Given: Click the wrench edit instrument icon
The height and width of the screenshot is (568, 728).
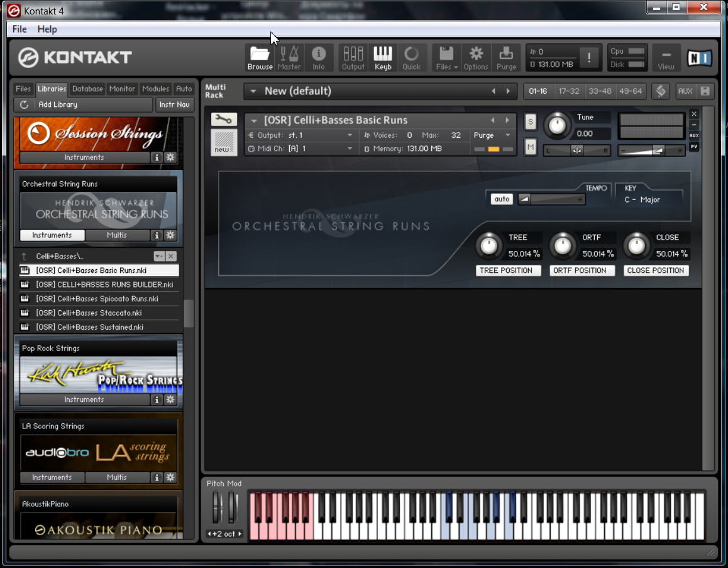Looking at the screenshot, I should tap(224, 120).
